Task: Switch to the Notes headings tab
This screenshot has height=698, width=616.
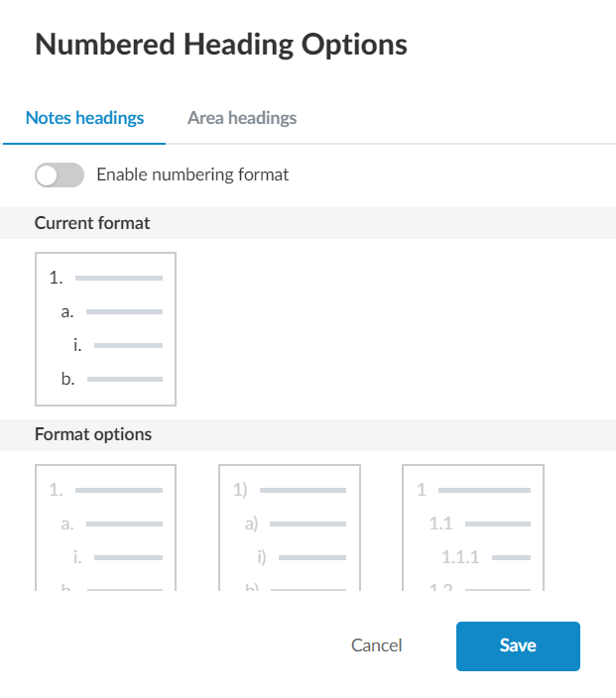Action: [84, 118]
